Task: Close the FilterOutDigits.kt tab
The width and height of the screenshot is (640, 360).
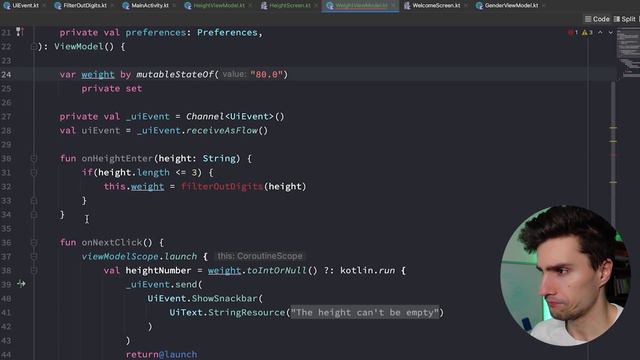Action: pos(112,6)
